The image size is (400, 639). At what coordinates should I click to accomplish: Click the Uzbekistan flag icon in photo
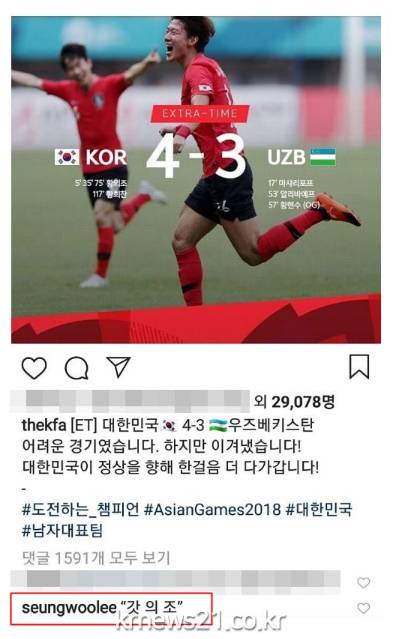(x=323, y=157)
